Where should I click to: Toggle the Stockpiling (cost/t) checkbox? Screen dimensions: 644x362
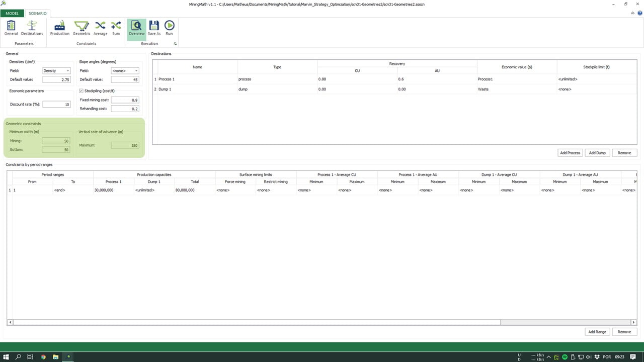point(82,91)
